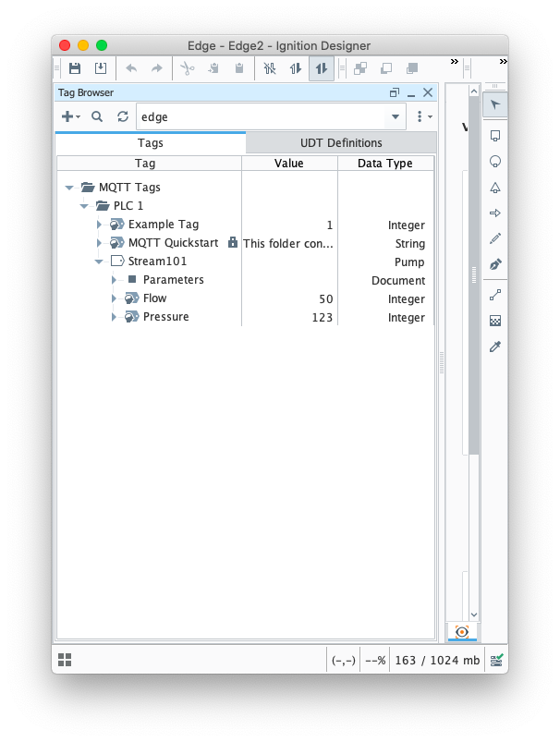560x742 pixels.
Task: Expand the Example Tag node
Action: pos(99,225)
